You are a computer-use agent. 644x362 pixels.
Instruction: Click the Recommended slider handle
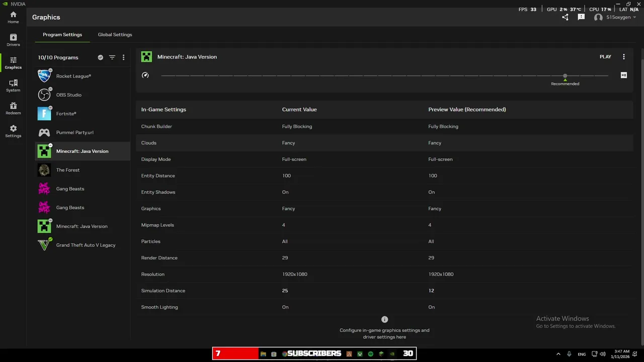point(565,75)
